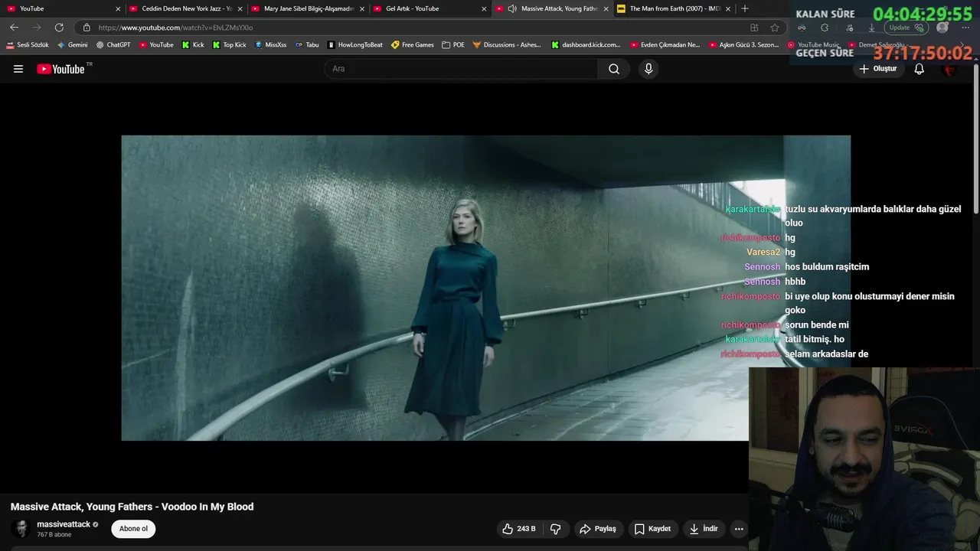Dislike the video with thumbs-down button
Screen dimensions: 980x551
tap(556, 529)
